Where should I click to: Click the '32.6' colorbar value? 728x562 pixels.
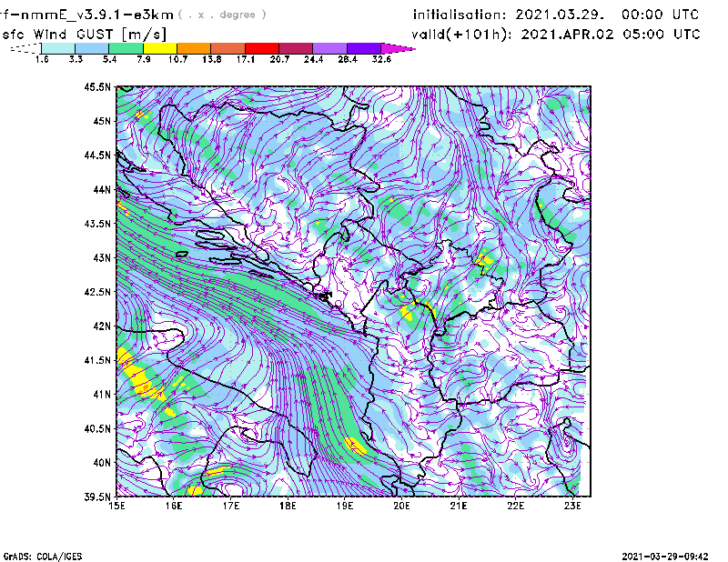(381, 59)
